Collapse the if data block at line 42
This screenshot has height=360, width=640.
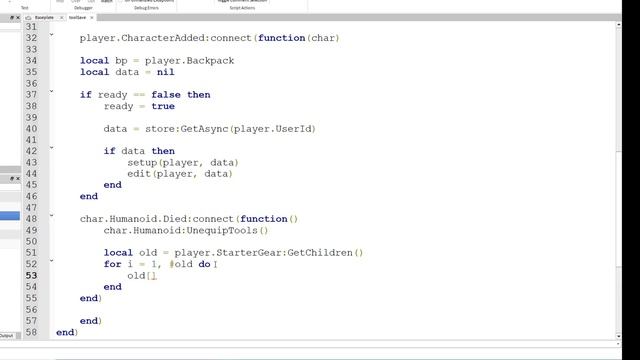click(x=51, y=148)
